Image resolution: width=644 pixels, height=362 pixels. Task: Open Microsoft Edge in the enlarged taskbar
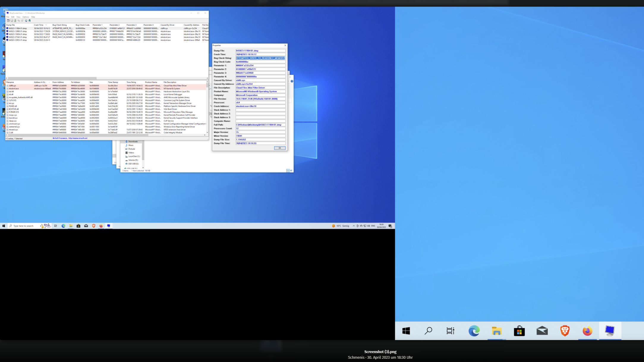pyautogui.click(x=474, y=331)
